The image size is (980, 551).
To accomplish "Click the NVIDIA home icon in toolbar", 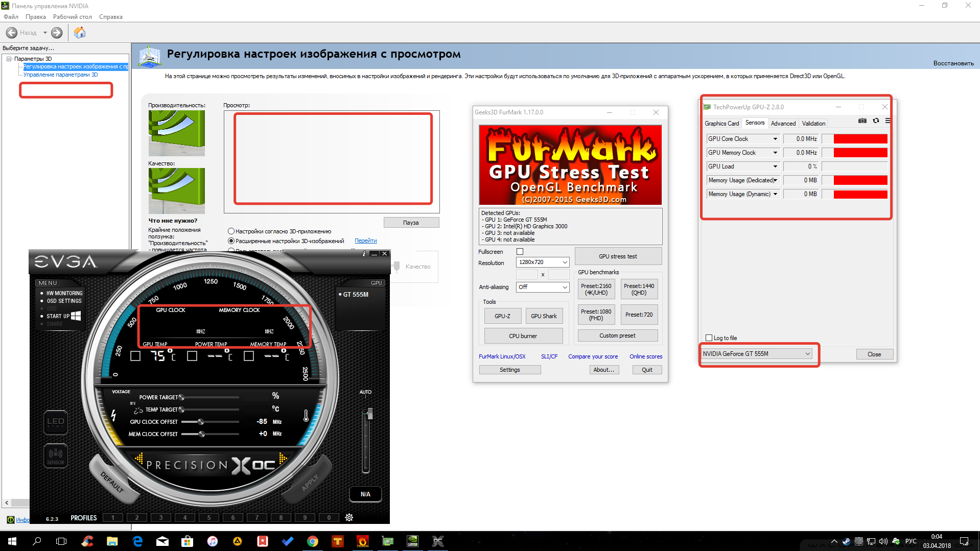I will point(80,33).
